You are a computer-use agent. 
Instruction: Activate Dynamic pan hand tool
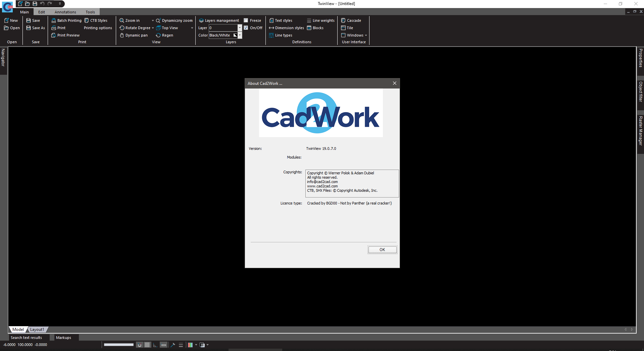pyautogui.click(x=134, y=35)
